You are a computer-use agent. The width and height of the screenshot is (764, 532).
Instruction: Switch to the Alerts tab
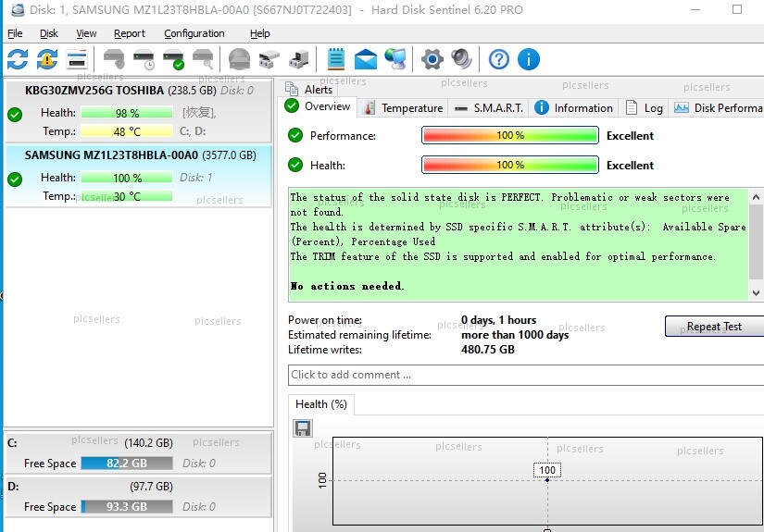(309, 90)
